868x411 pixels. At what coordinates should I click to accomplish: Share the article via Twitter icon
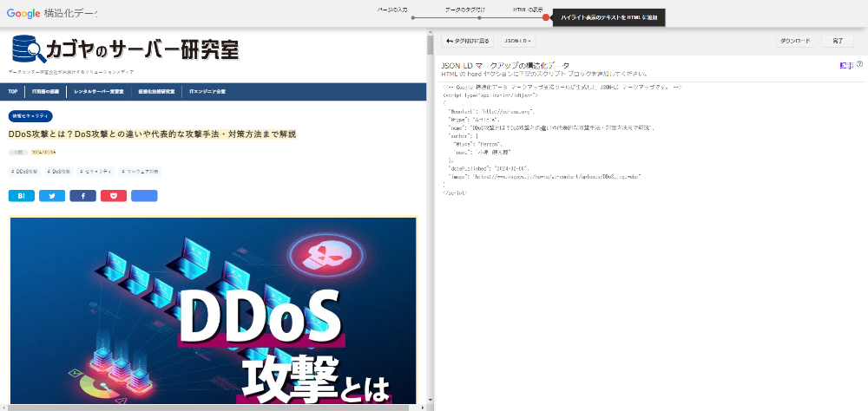pos(51,196)
